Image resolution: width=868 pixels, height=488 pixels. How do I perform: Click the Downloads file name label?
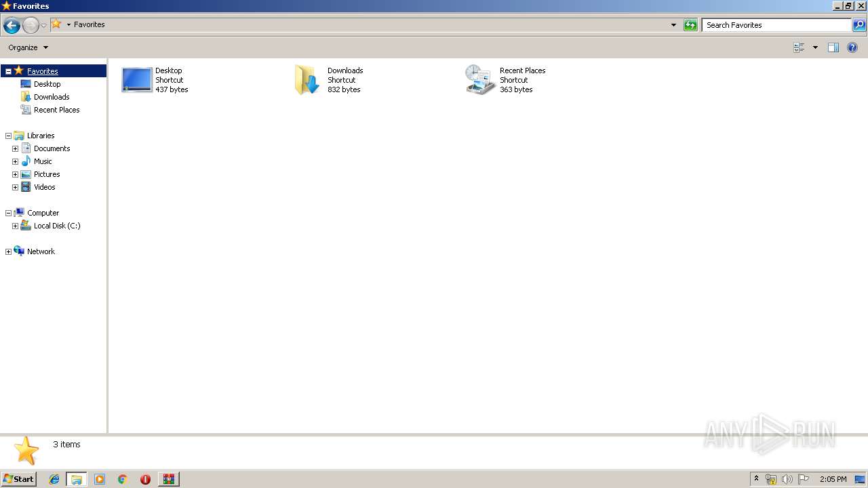pos(345,70)
